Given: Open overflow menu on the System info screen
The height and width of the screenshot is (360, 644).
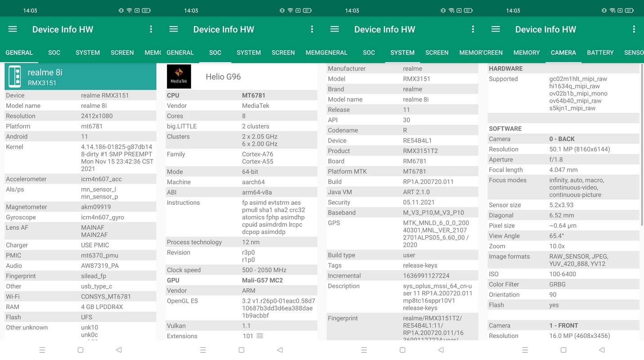Looking at the screenshot, I should [473, 29].
